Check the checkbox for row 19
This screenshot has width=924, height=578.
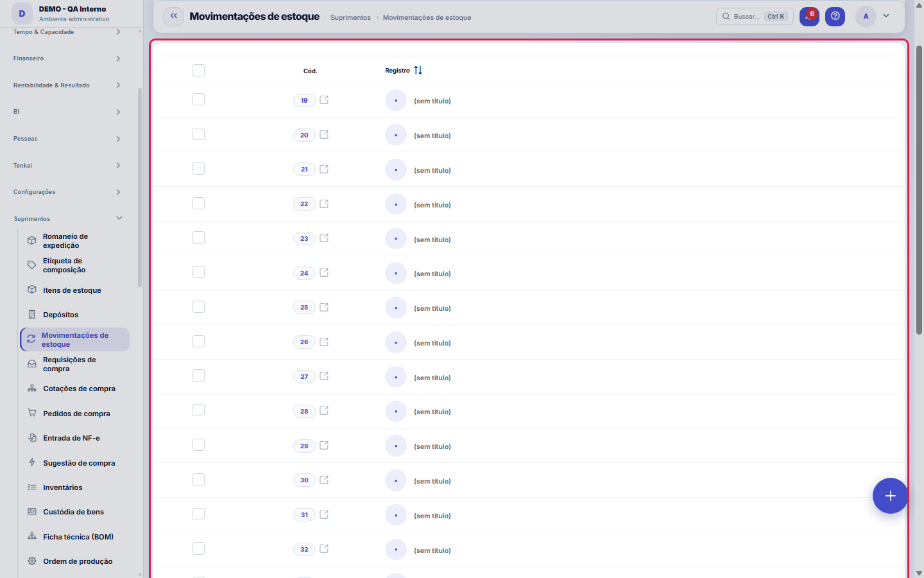(198, 100)
